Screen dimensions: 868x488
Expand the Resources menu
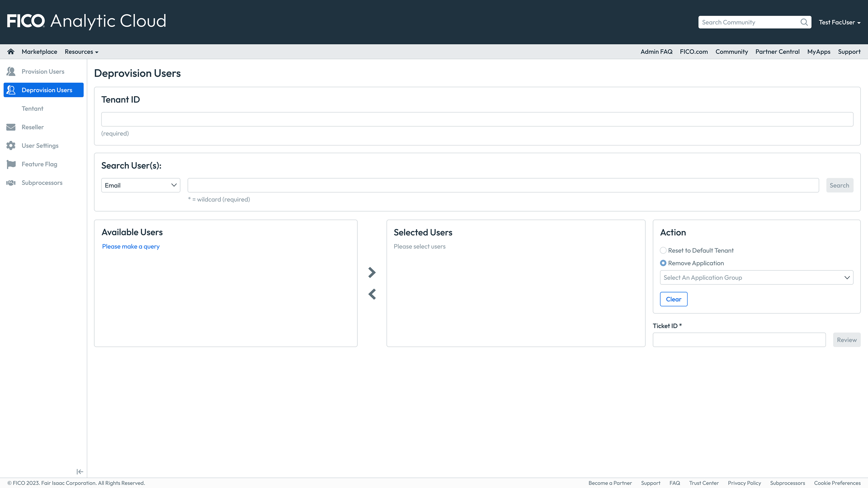pos(81,52)
